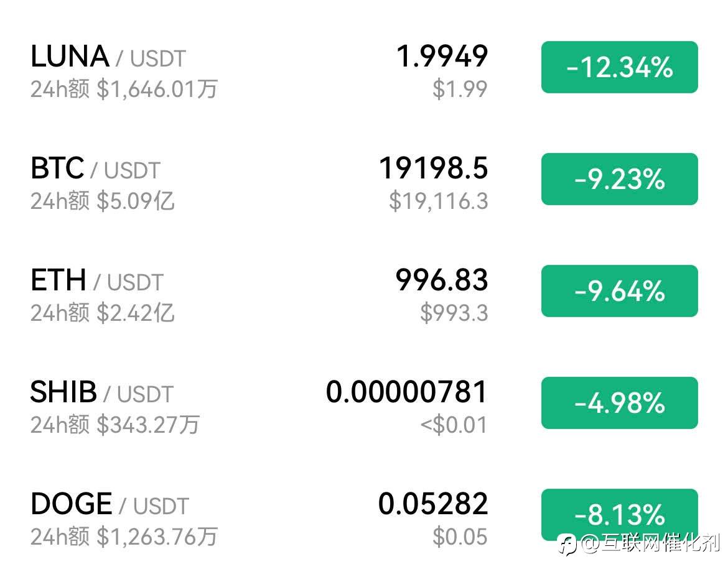The image size is (728, 577).
Task: Click the BTC fiat price $19,116.3
Action: point(438,201)
